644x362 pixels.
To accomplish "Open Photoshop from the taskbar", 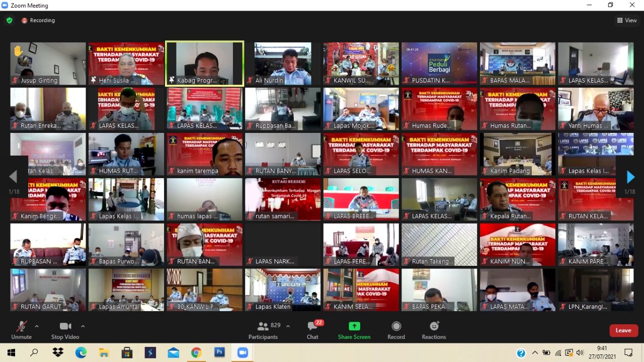I will 219,353.
